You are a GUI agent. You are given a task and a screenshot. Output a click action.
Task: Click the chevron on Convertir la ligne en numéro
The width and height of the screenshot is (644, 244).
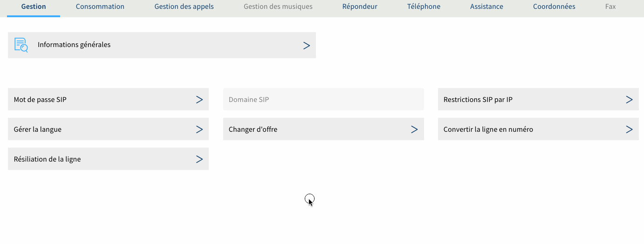(x=629, y=129)
